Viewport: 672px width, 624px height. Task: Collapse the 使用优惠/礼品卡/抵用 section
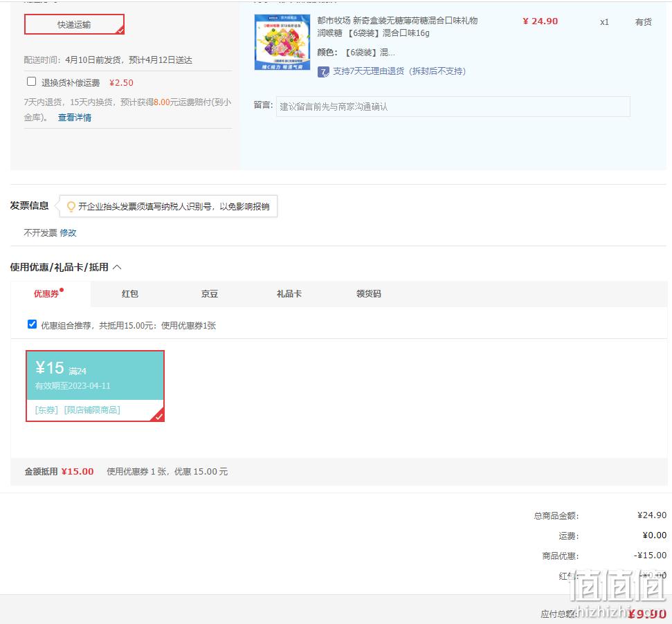117,267
